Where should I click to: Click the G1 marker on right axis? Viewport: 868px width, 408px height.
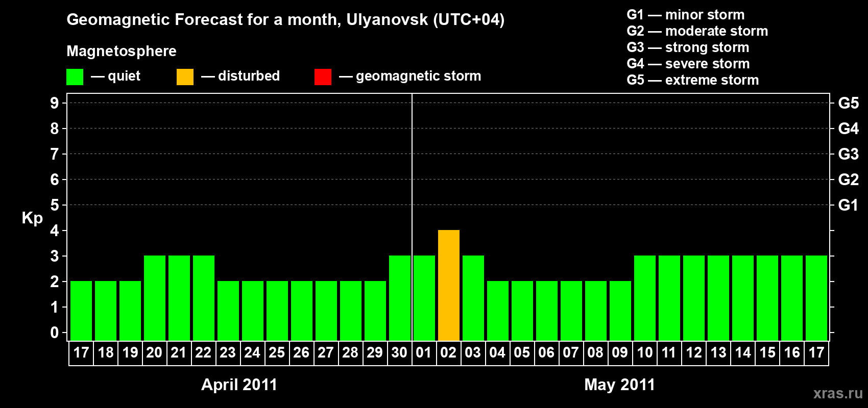(x=848, y=205)
